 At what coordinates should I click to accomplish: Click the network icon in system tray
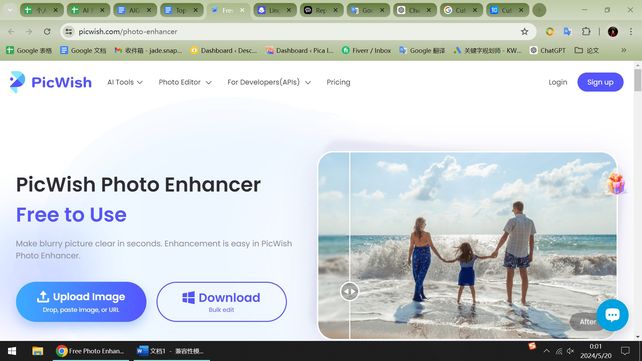coord(559,351)
